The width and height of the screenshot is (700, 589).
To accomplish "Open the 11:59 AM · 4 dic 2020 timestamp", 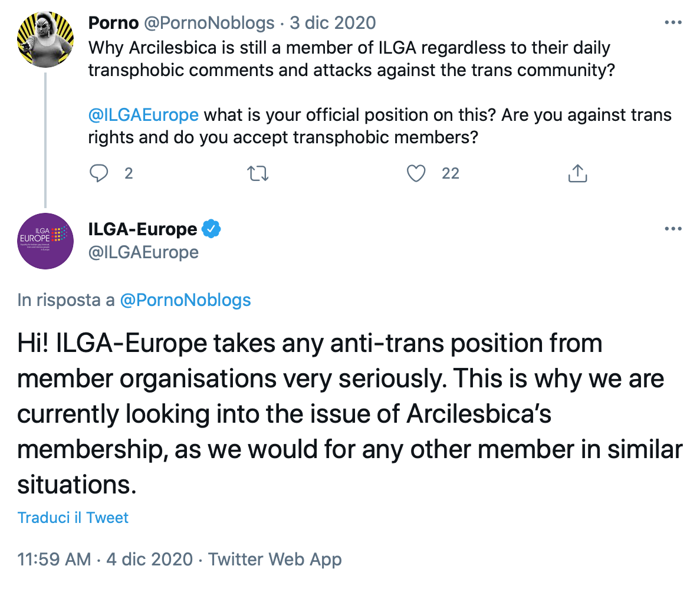I will [105, 559].
